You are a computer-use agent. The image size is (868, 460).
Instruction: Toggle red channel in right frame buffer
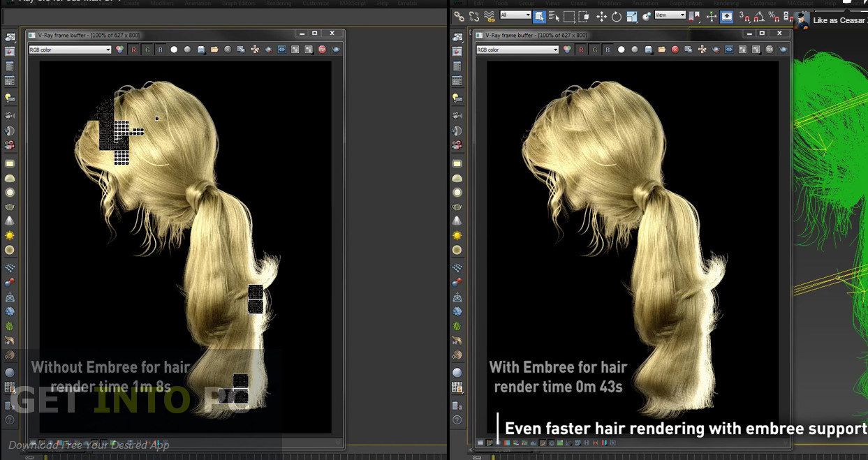click(581, 50)
